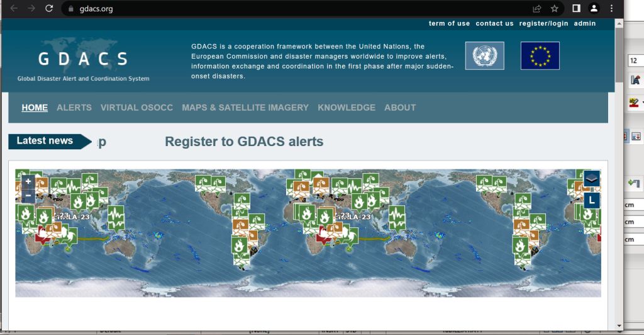Zoom out on the disaster map
The image size is (644, 335).
point(28,196)
